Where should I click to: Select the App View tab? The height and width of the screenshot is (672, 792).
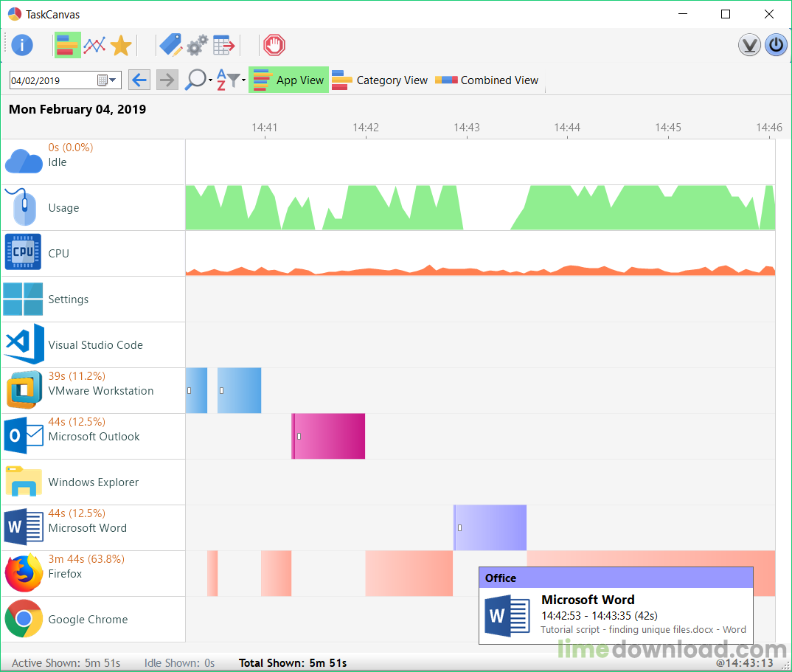(289, 80)
